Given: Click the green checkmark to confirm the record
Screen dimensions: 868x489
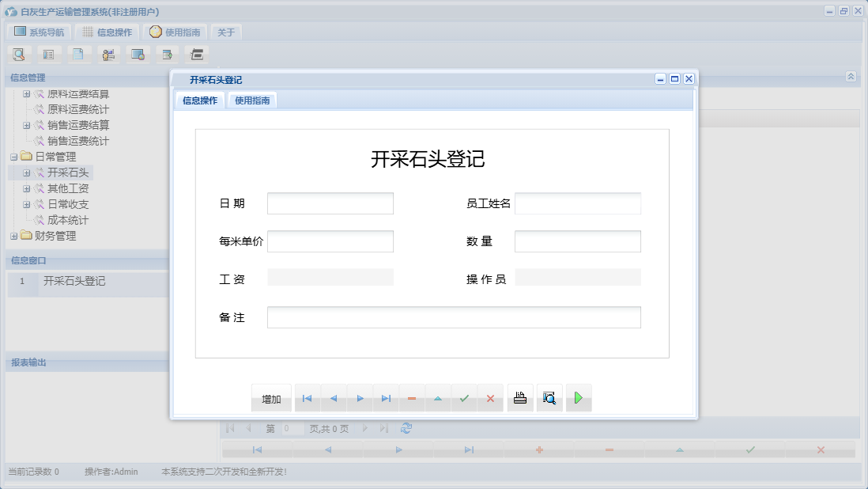Looking at the screenshot, I should pyautogui.click(x=465, y=398).
